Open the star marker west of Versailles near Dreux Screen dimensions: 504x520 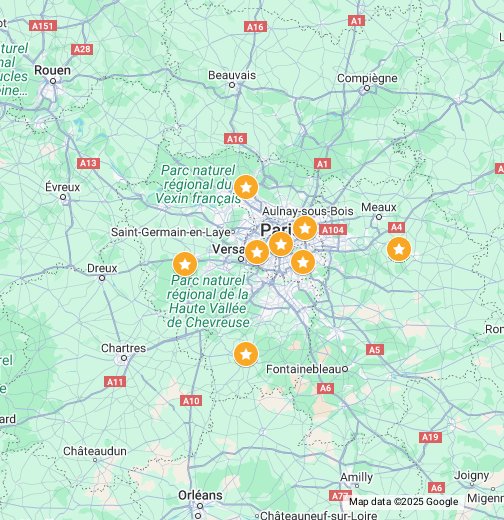(x=185, y=264)
